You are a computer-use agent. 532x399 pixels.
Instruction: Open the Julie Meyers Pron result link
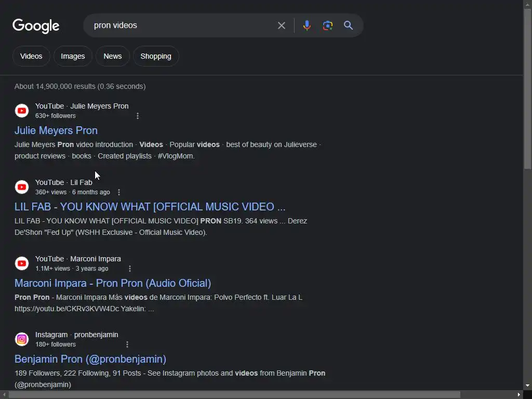click(x=56, y=130)
